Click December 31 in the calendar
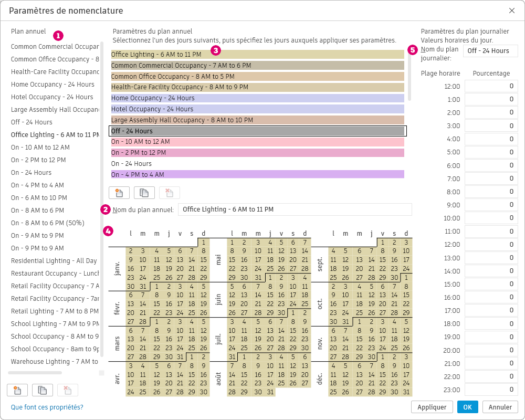525x420 pixels. [x=406, y=392]
